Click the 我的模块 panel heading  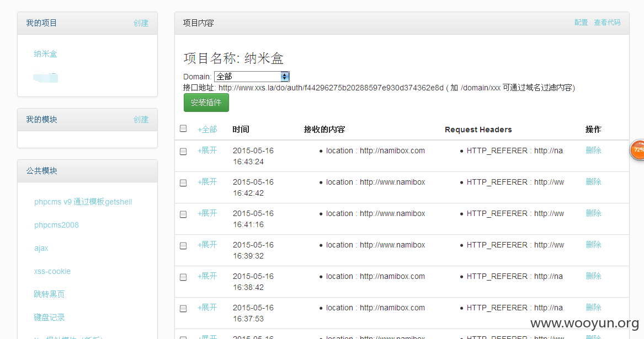coord(41,120)
